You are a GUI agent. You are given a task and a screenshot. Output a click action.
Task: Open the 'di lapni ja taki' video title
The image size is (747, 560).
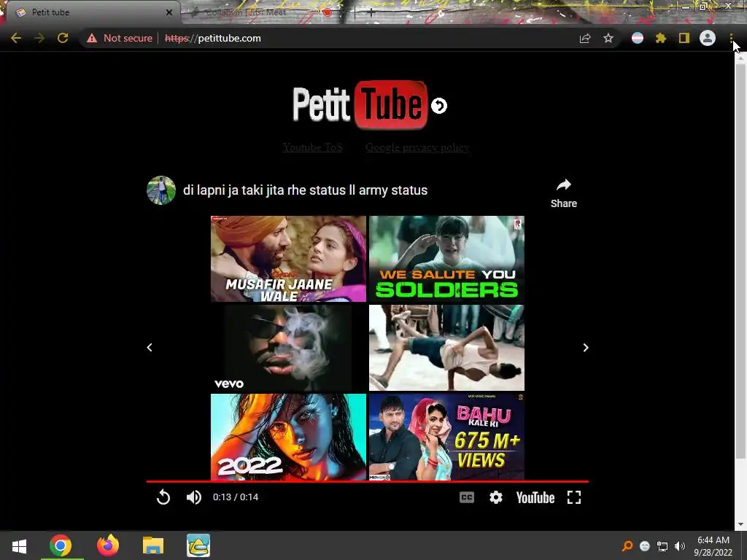[x=306, y=190]
